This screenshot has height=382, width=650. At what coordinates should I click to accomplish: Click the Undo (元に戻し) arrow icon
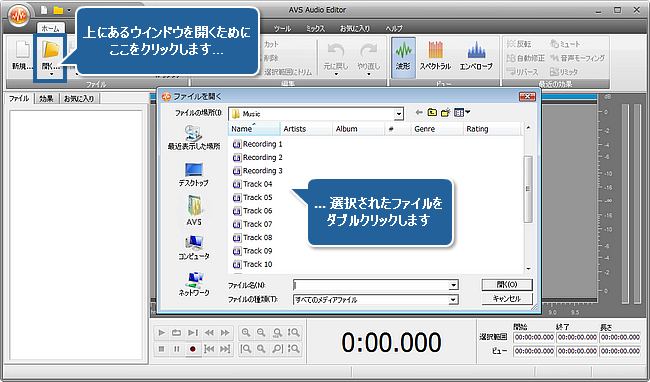[x=335, y=51]
